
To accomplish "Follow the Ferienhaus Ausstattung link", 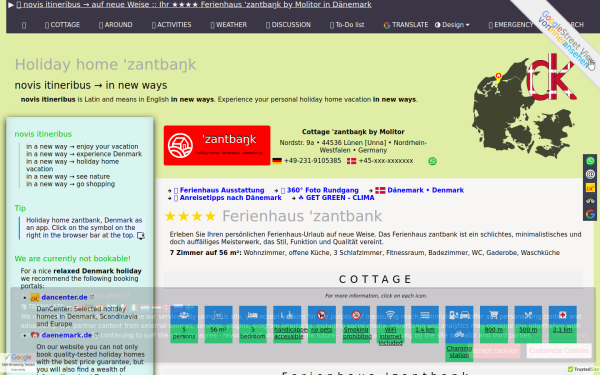I will [219, 190].
